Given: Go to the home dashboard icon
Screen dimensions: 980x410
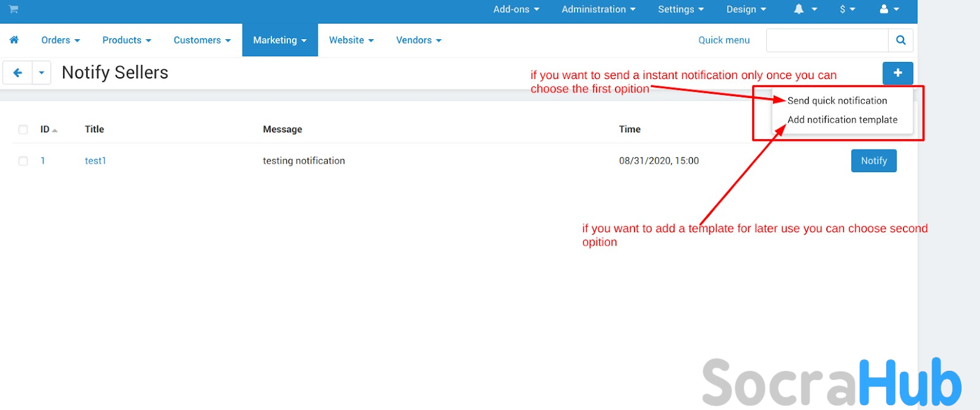Looking at the screenshot, I should tap(14, 40).
